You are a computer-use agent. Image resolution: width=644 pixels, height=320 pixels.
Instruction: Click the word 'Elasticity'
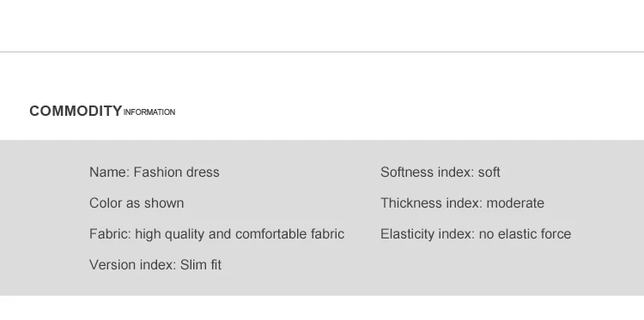click(407, 234)
